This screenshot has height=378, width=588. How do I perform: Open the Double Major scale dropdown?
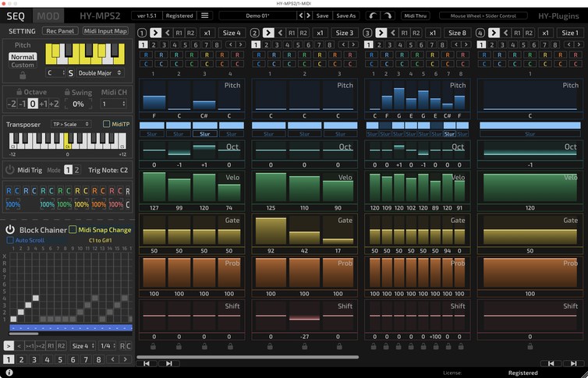click(x=99, y=72)
